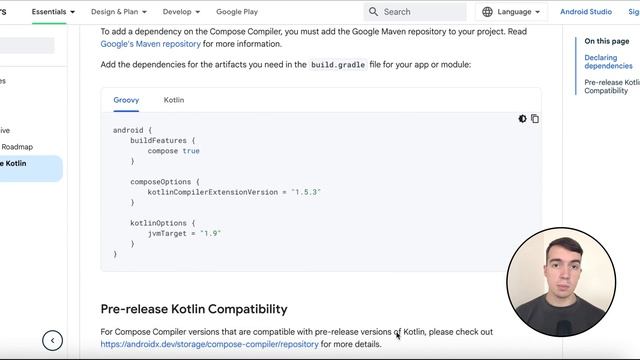This screenshot has height=360, width=640.
Task: Switch to the Kotlin code tab
Action: coord(174,100)
